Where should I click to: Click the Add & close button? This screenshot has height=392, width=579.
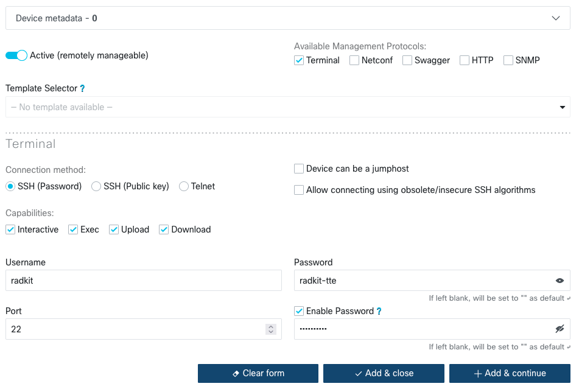point(384,373)
